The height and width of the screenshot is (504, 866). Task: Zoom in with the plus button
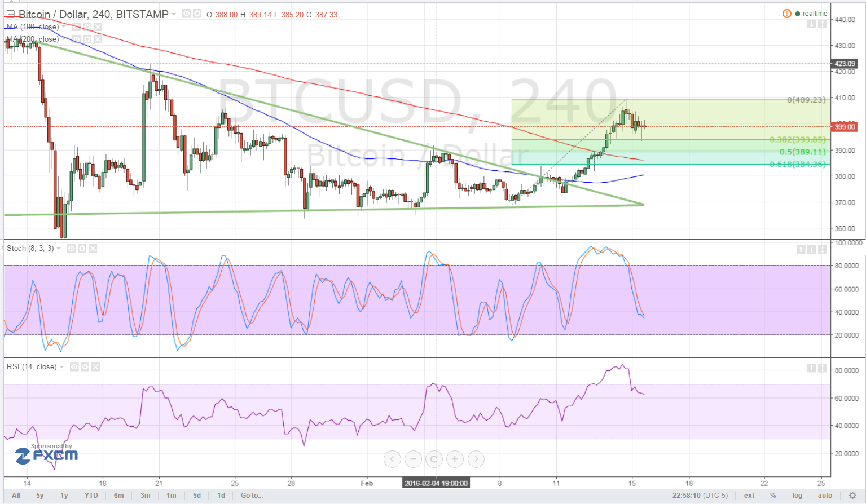[455, 459]
